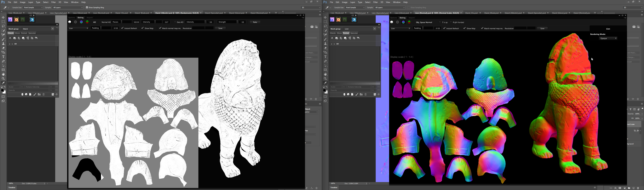
Task: Open the DDO icon in the right window
Action: point(338,20)
